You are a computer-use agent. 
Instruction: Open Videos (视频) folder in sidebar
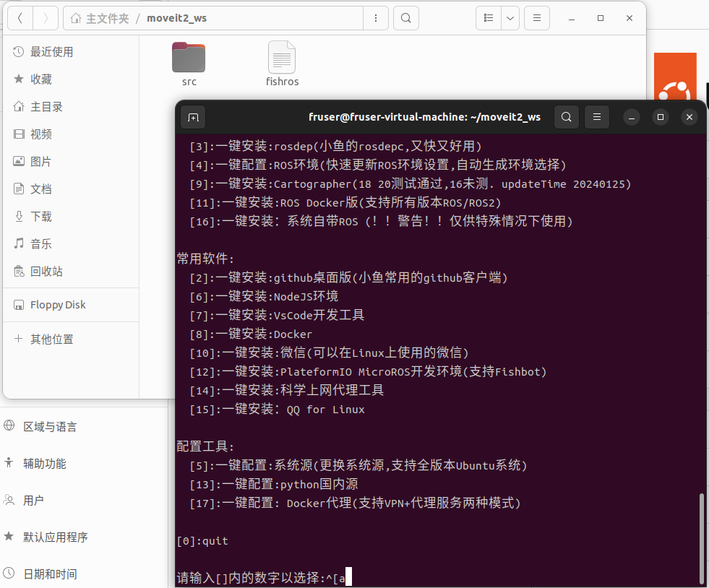click(x=71, y=134)
